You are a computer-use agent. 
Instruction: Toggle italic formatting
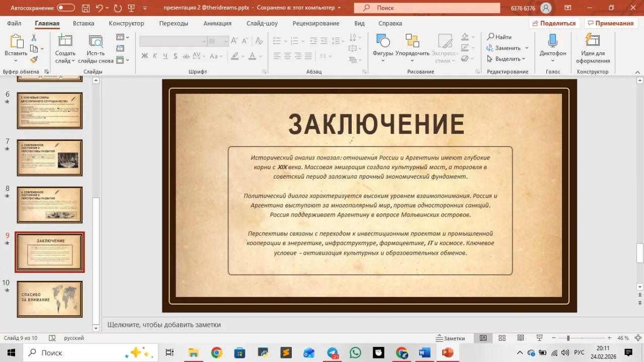[155, 56]
